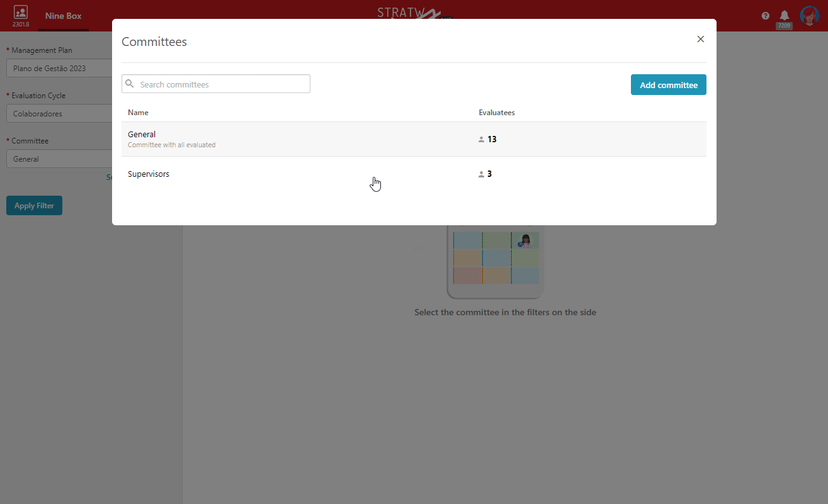Viewport: 828px width, 504px height.
Task: Open the Management Plan dropdown
Action: tap(60, 68)
